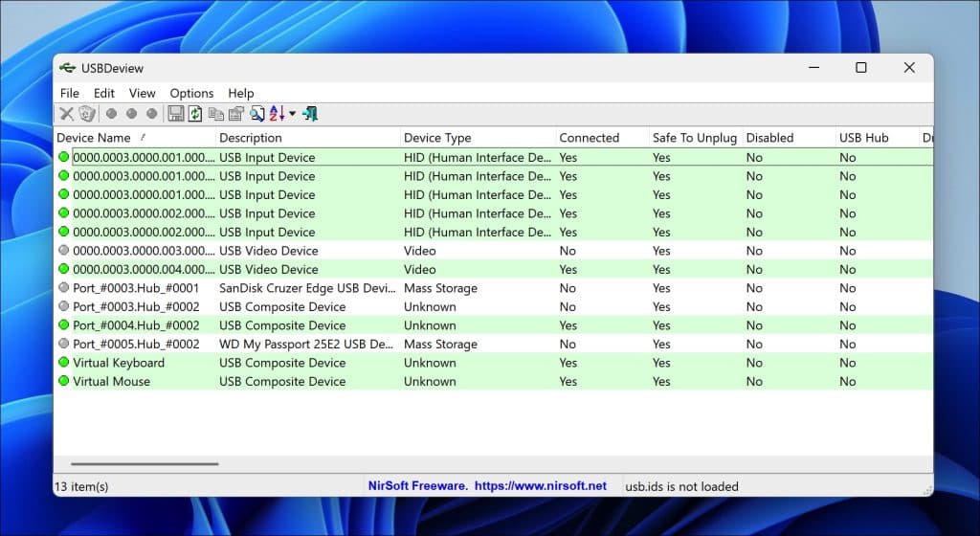Open Properties via the toolbar icon
The height and width of the screenshot is (536, 980).
236,114
